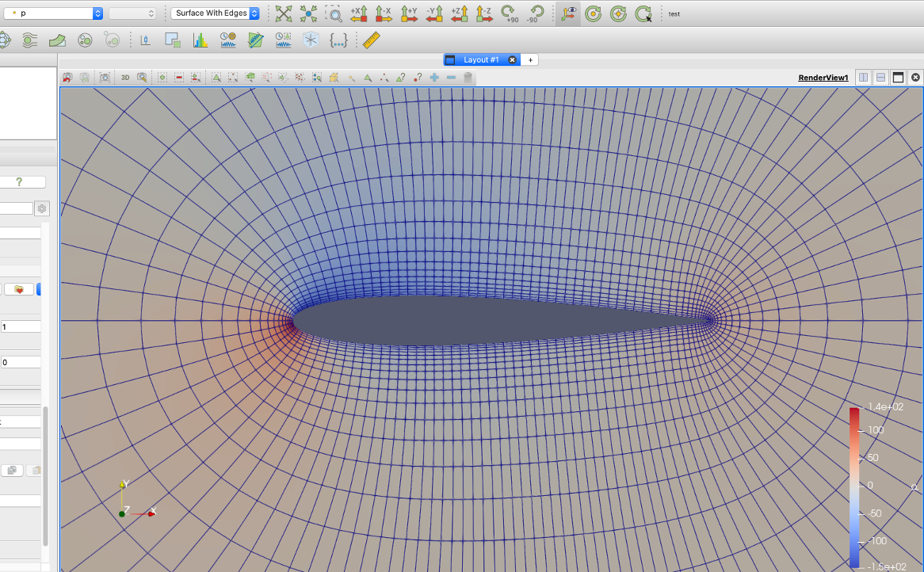
Task: Apply the Group Datasets filter
Action: coord(85,40)
